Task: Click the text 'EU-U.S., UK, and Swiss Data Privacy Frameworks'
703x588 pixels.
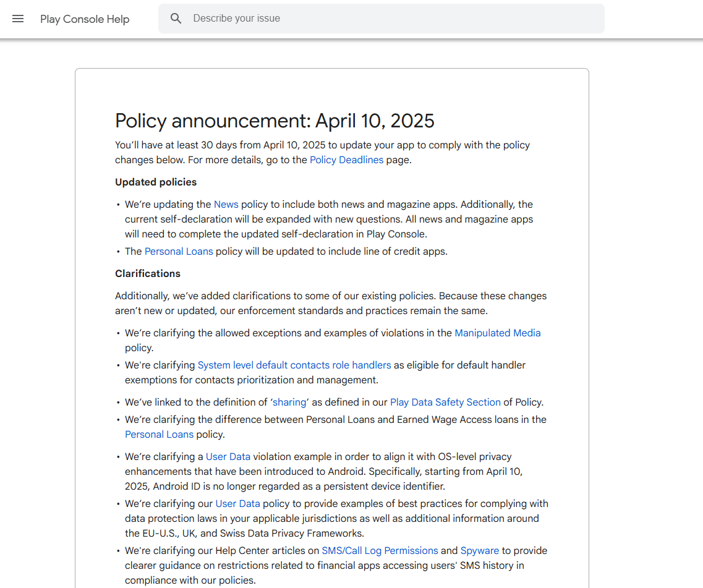Action: click(252, 534)
